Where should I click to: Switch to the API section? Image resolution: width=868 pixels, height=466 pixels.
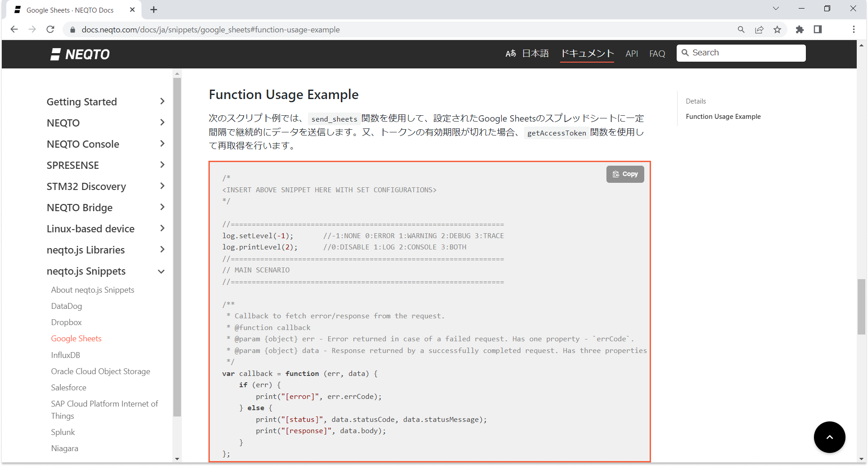(x=632, y=53)
